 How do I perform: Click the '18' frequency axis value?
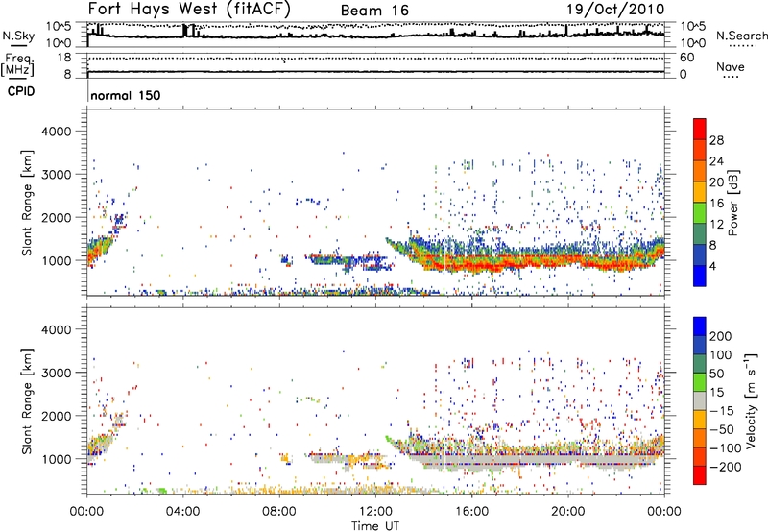[x=63, y=58]
